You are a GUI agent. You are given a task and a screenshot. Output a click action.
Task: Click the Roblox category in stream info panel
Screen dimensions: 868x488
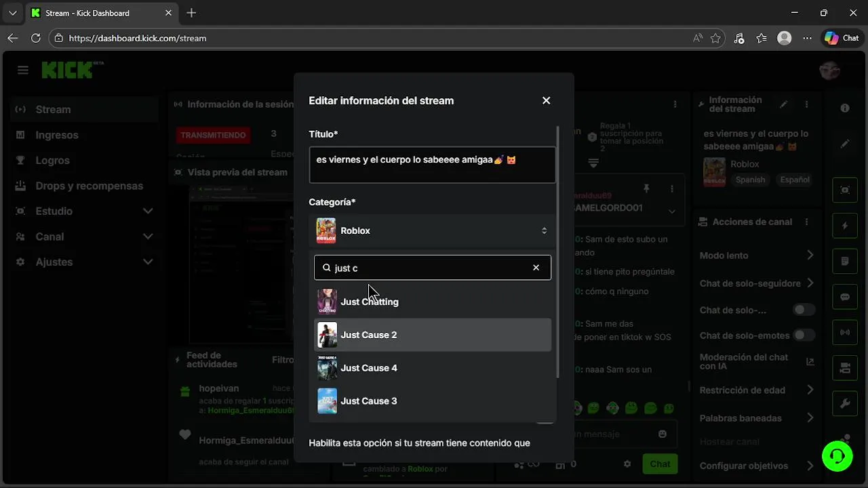[745, 164]
